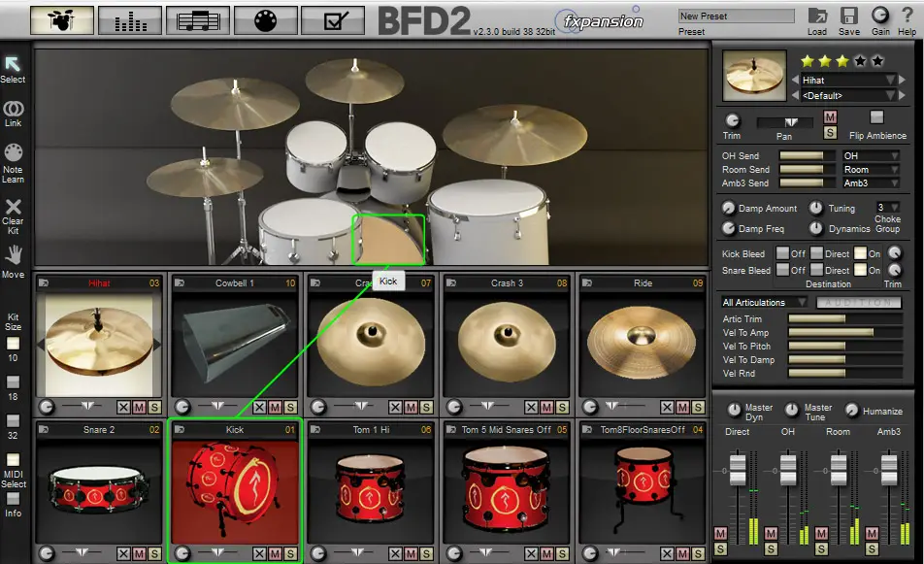Click the Master Dyn knob
This screenshot has width=924, height=564.
point(734,410)
